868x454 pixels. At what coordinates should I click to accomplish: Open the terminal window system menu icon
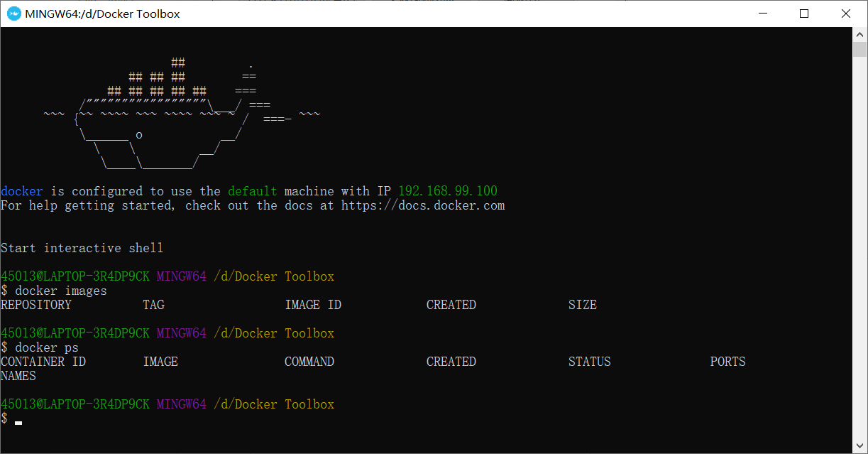pyautogui.click(x=13, y=13)
